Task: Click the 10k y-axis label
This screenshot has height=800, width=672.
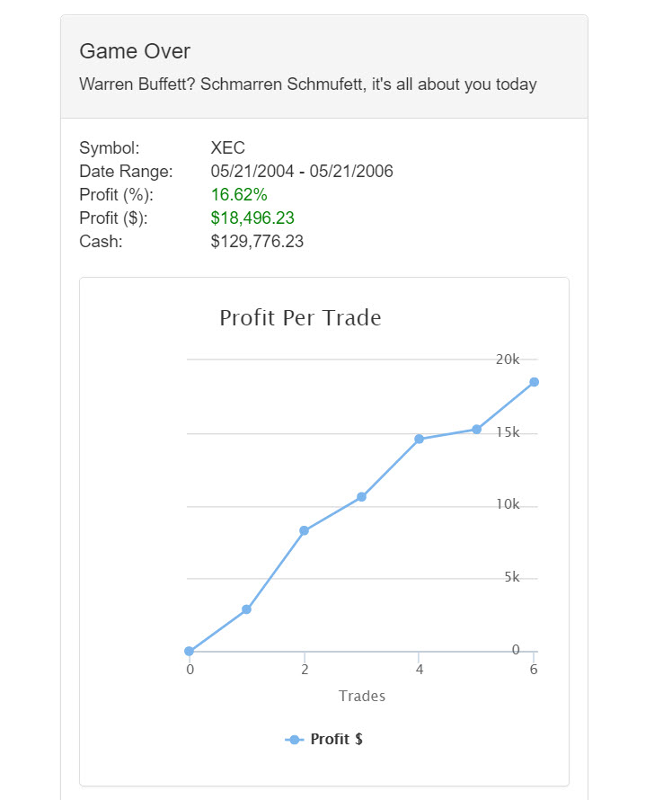Action: [508, 504]
